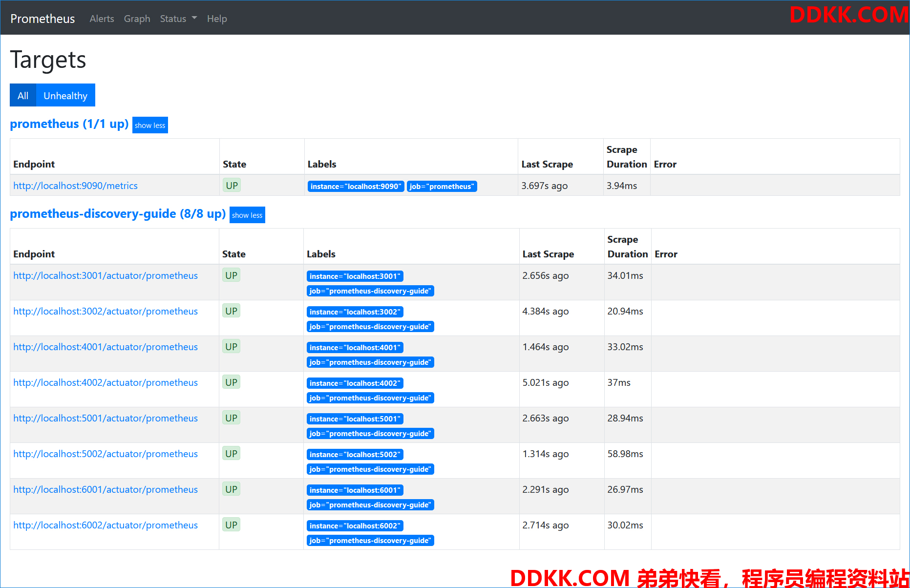This screenshot has width=910, height=588.
Task: Open localhost:3002 actuator endpoint link
Action: (106, 311)
